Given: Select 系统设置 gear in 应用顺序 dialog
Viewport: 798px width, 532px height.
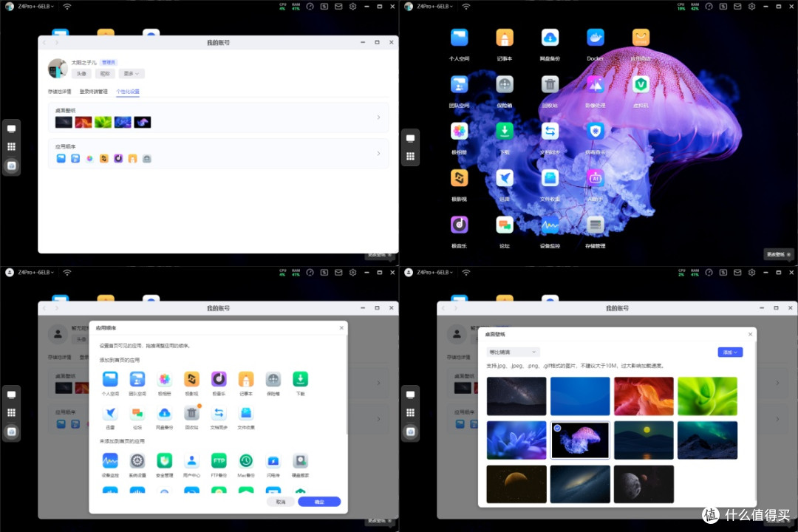Looking at the screenshot, I should pyautogui.click(x=137, y=461).
